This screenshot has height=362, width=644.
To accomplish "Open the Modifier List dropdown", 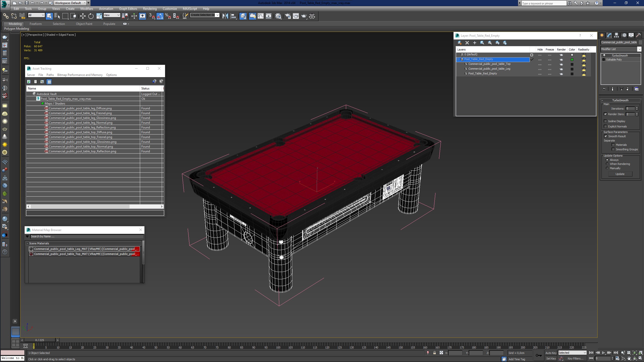I will [621, 49].
